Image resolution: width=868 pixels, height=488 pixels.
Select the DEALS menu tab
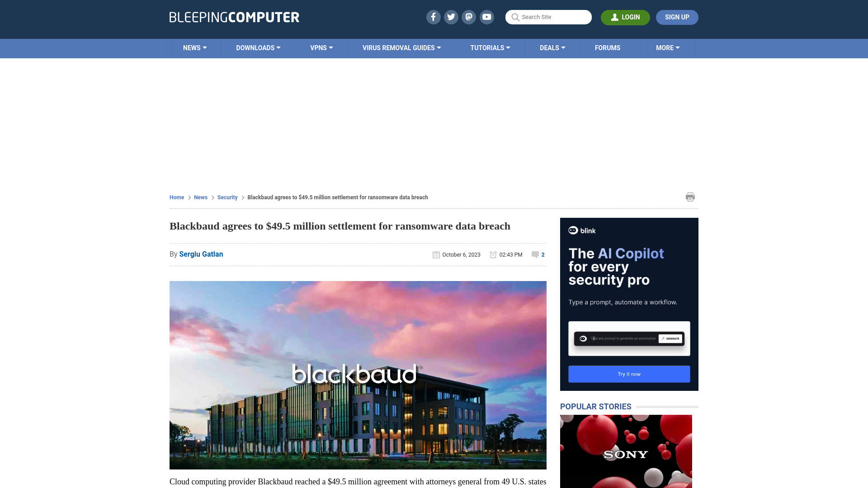552,47
